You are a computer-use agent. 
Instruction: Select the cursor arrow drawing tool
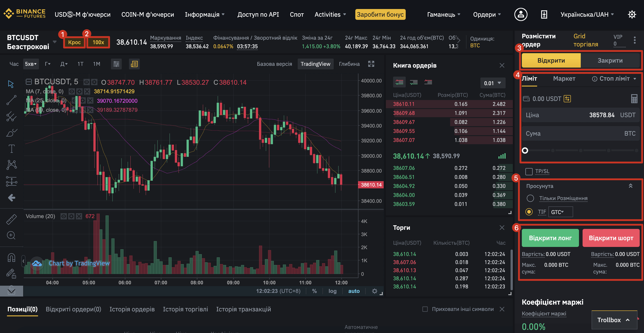(x=11, y=84)
